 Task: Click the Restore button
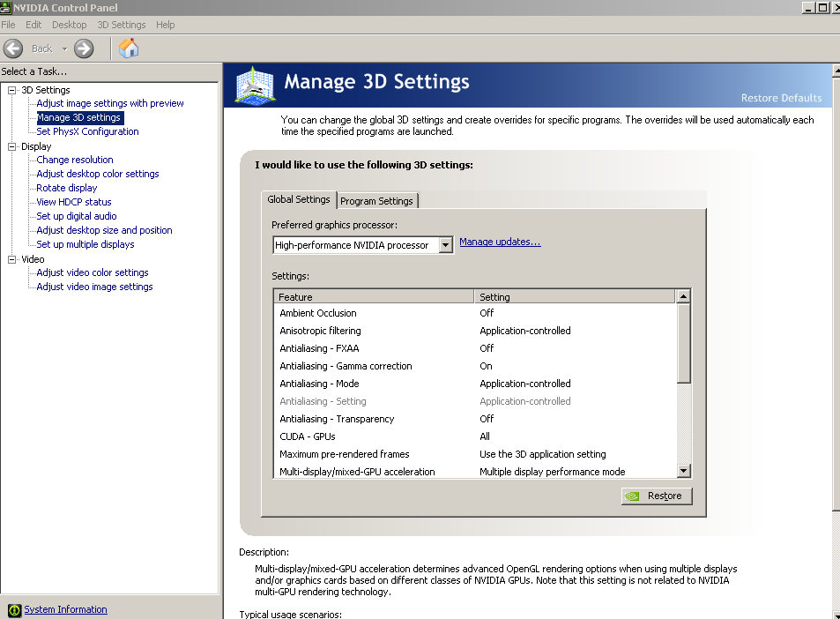[x=657, y=496]
